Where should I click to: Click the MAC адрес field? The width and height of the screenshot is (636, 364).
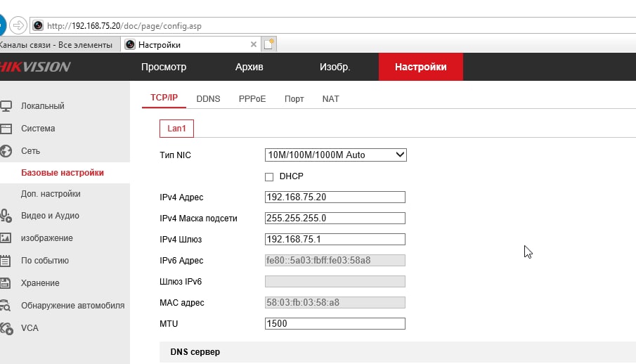click(335, 303)
